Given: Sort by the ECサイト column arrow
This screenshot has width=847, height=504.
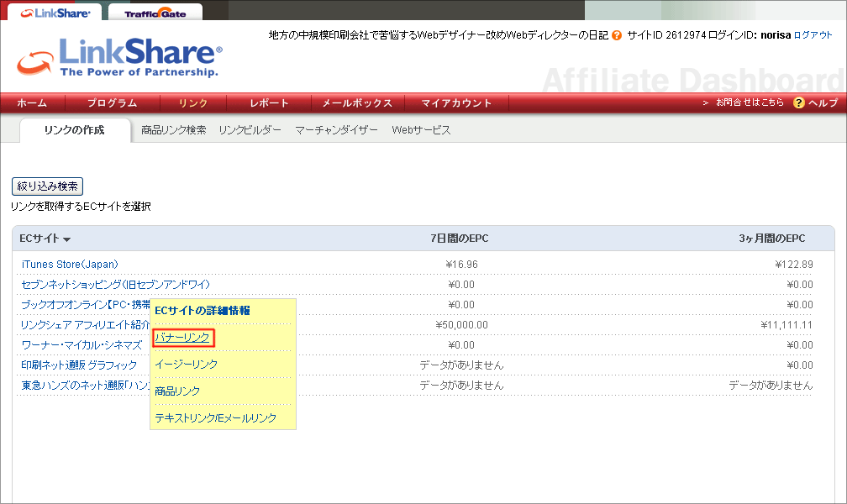Looking at the screenshot, I should pos(67,239).
